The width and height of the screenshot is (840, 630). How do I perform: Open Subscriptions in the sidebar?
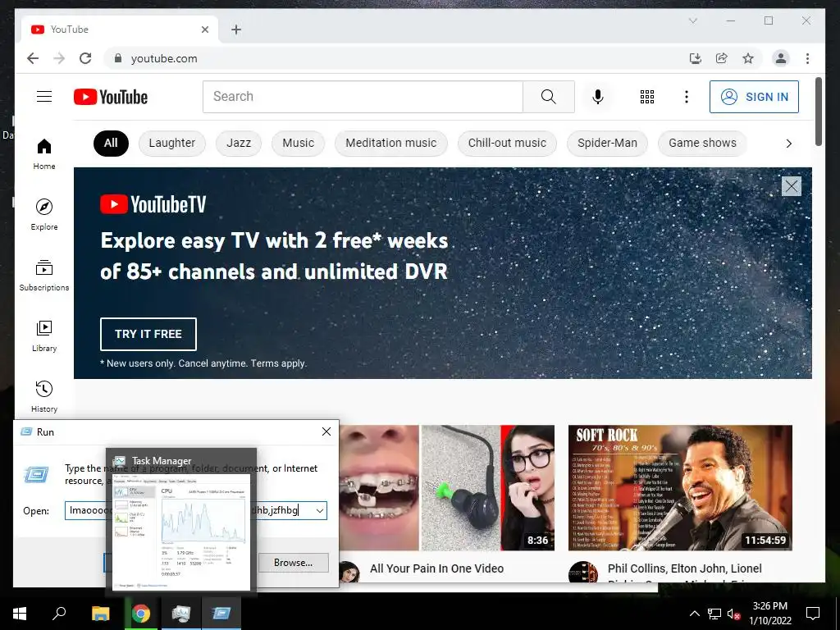44,276
